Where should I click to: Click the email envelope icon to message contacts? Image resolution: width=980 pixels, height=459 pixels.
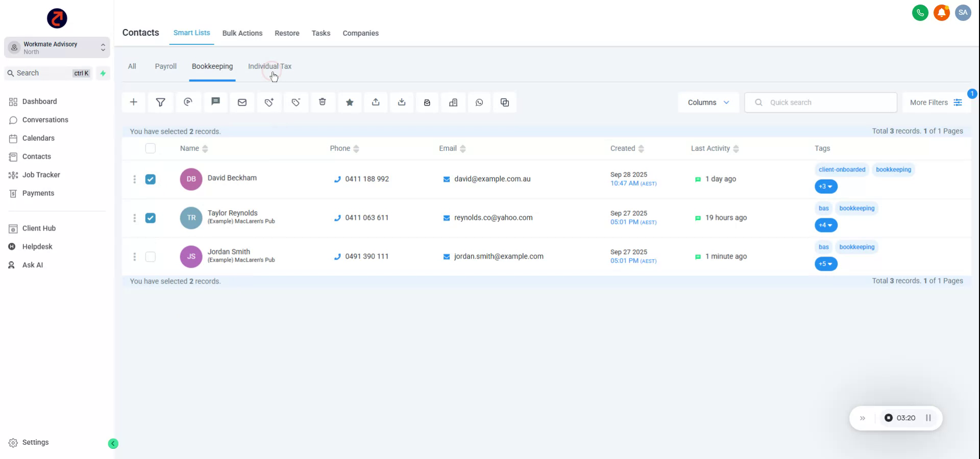coord(242,102)
